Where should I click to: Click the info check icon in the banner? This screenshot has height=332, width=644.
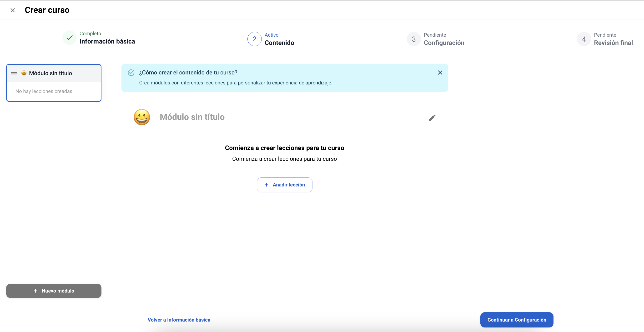pyautogui.click(x=131, y=73)
